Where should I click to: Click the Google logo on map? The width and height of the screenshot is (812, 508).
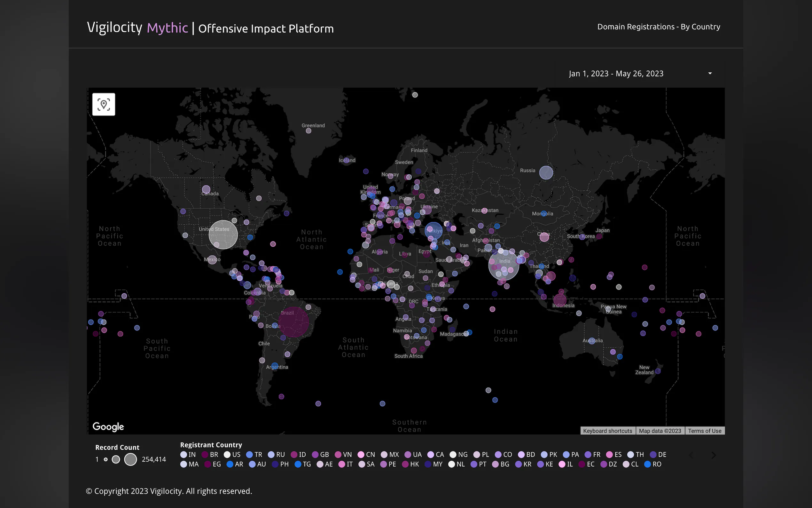[108, 426]
